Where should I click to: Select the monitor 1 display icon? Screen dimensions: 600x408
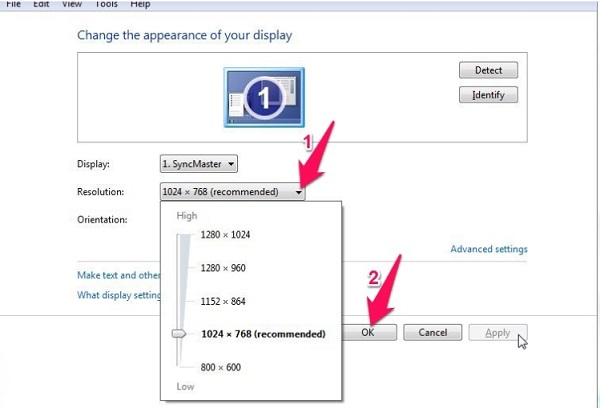tap(264, 96)
